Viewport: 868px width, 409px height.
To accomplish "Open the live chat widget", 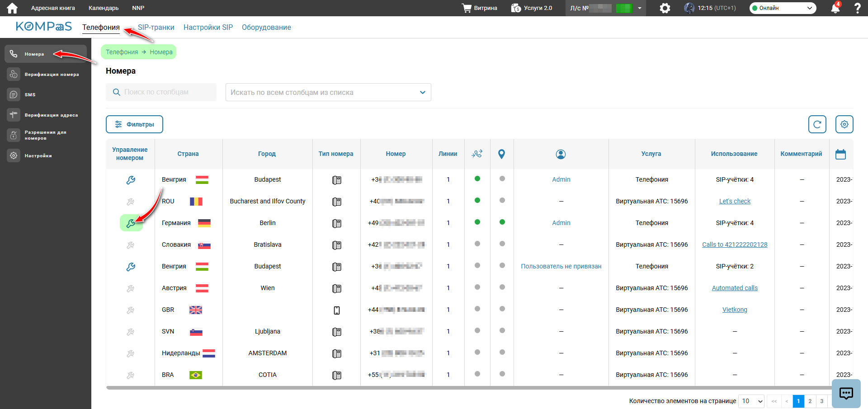I will coord(846,394).
